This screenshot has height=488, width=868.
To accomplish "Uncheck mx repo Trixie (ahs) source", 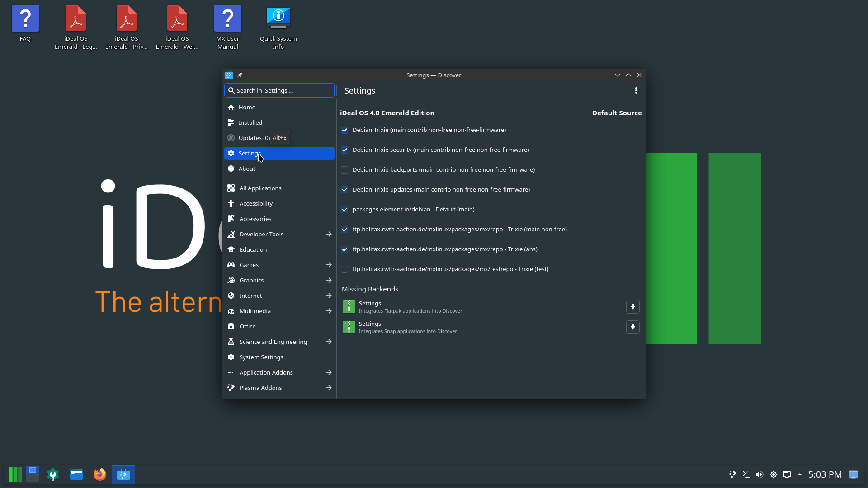I will point(344,249).
